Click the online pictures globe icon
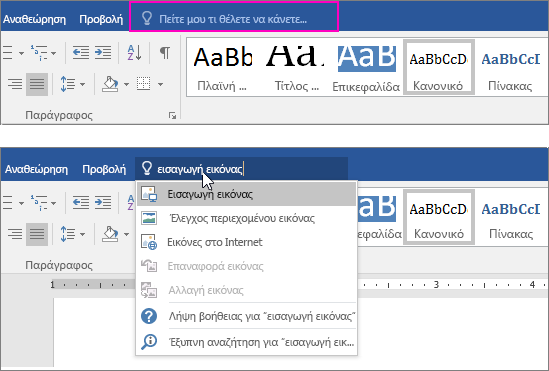Screen dimensions: 549x371 click(149, 242)
